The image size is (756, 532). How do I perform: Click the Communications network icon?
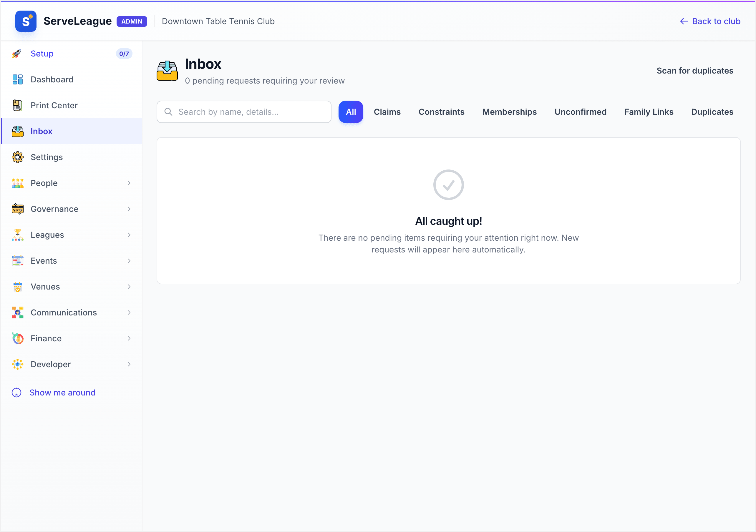point(17,312)
